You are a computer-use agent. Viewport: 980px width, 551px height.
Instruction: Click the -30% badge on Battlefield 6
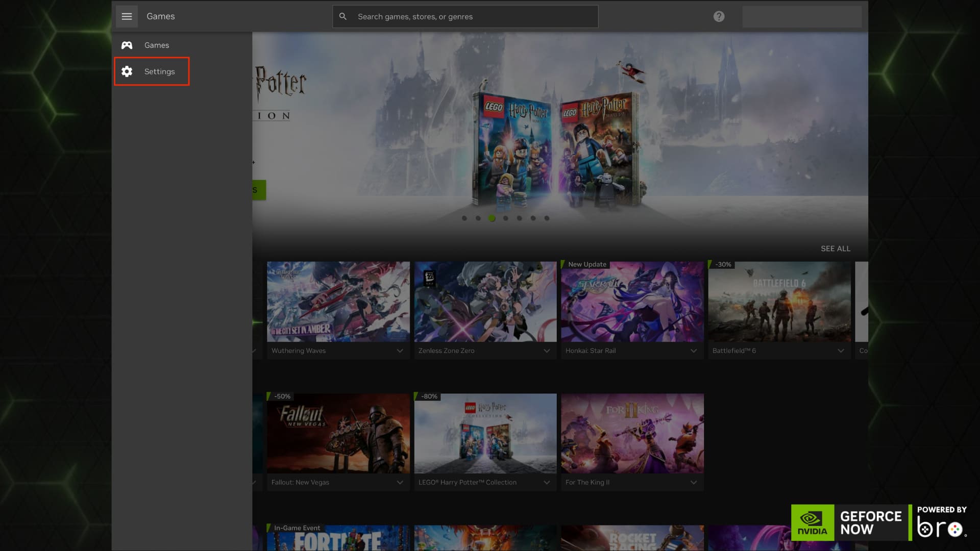tap(721, 264)
